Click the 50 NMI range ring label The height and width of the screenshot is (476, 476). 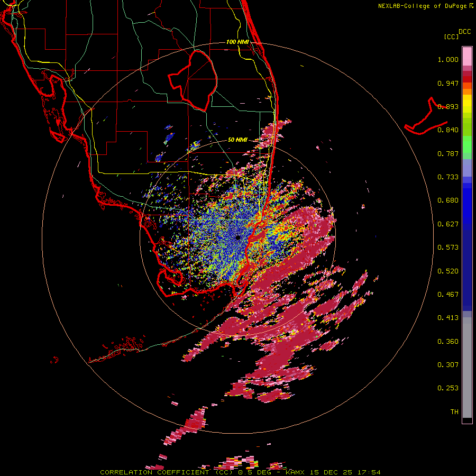coord(237,140)
